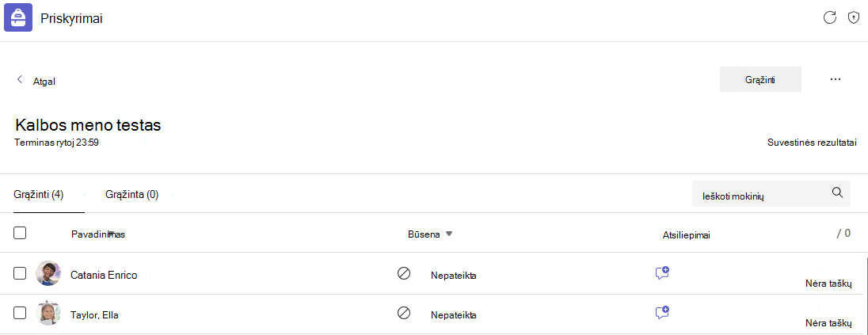Click the Nepateikta status icon for Catania Enrico
The image size is (868, 335).
(x=404, y=273)
